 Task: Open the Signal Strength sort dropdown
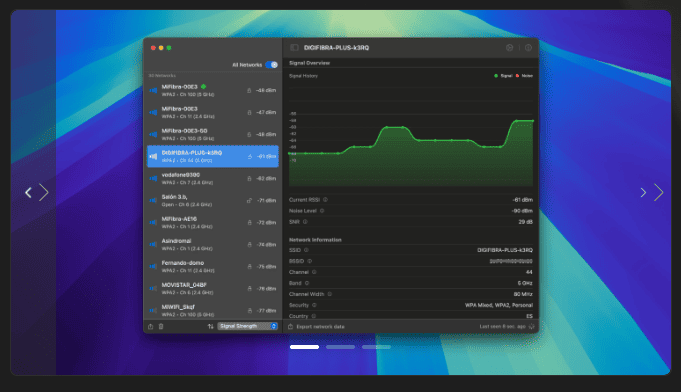(248, 326)
